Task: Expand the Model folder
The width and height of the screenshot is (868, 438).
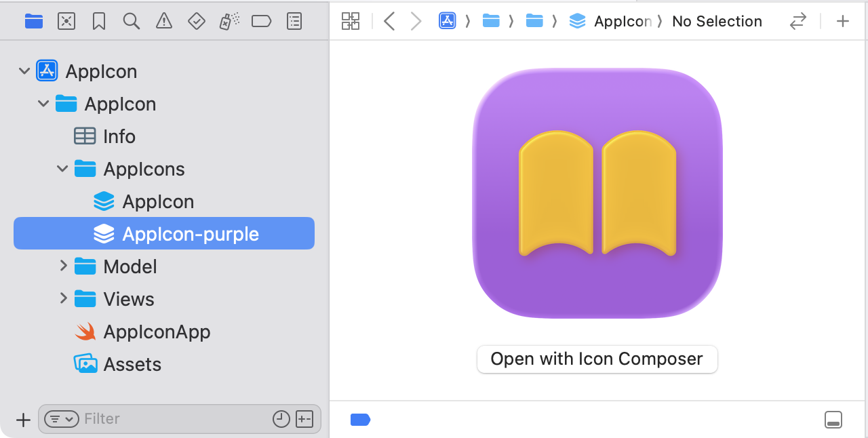Action: (x=63, y=266)
